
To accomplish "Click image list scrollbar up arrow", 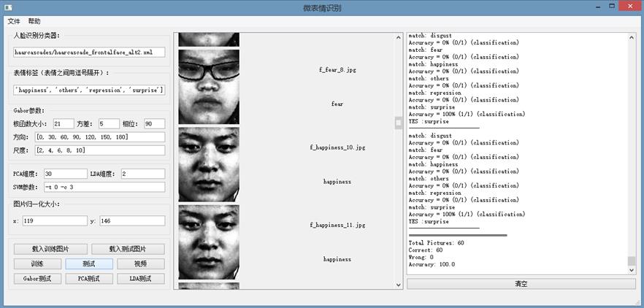I will [399, 38].
